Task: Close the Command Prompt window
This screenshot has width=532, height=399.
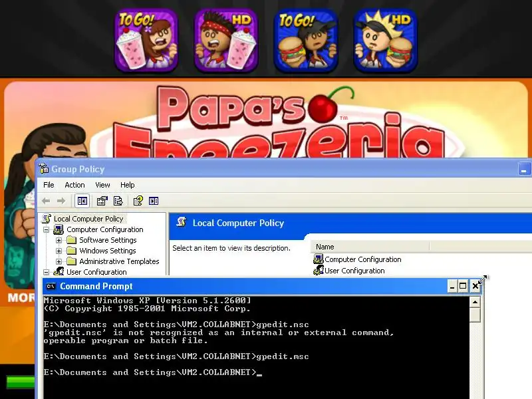Action: click(x=475, y=286)
